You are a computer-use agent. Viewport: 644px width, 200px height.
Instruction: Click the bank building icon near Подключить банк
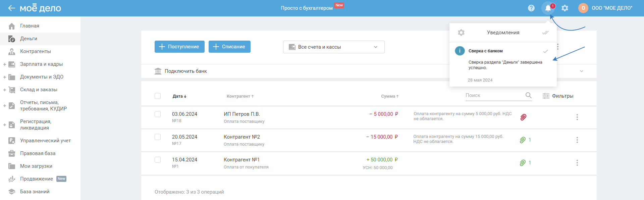158,71
